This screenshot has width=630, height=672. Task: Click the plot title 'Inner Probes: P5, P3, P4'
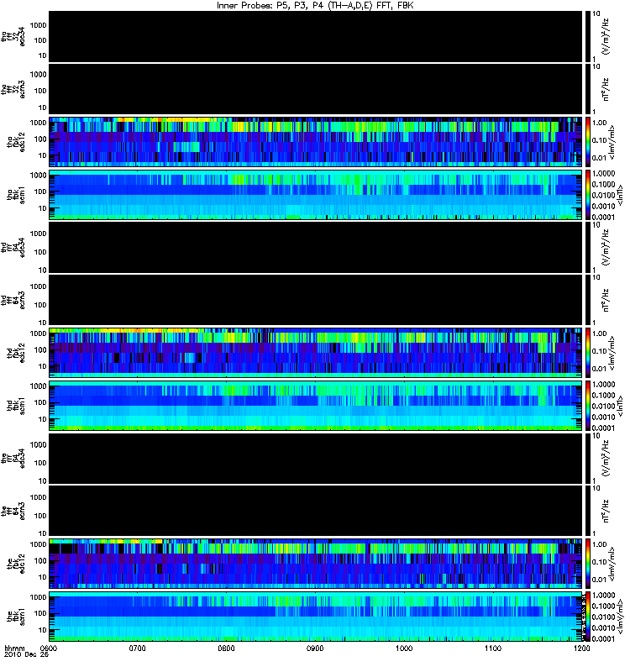(x=270, y=6)
